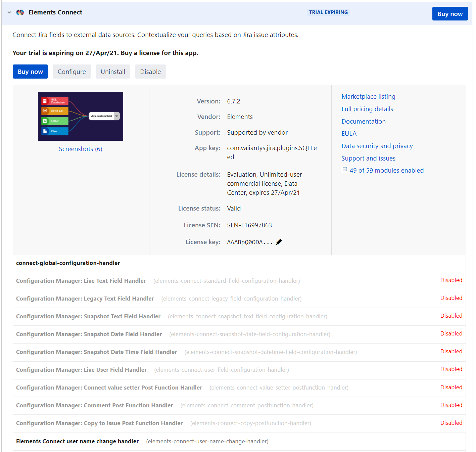Collapse the modules list using minus icon
Viewport: 476px width, 452px height.
pos(345,170)
